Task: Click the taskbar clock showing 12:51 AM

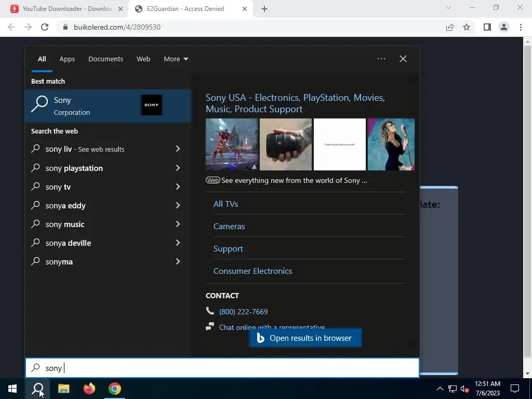Action: click(487, 389)
